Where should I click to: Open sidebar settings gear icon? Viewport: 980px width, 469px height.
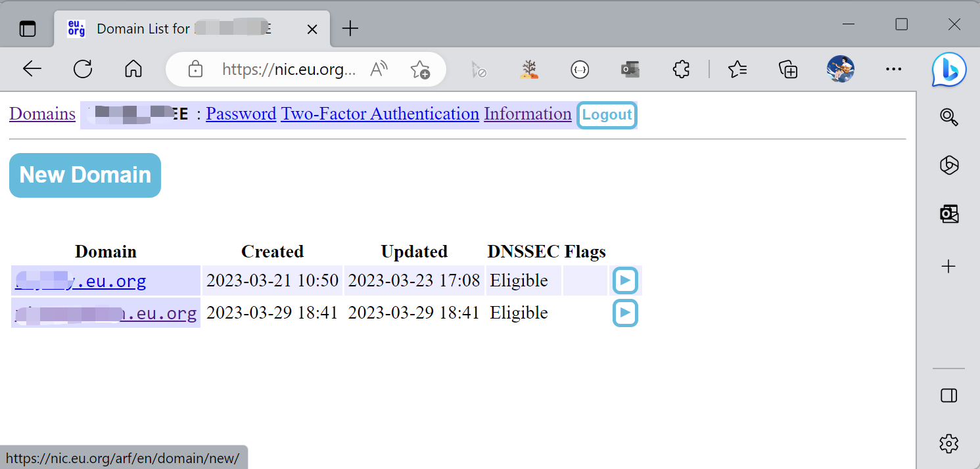(x=948, y=443)
